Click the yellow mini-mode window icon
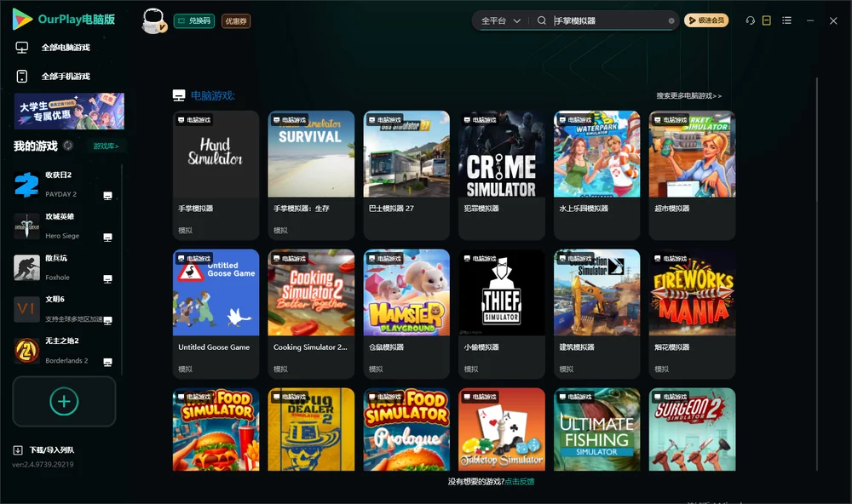 767,20
